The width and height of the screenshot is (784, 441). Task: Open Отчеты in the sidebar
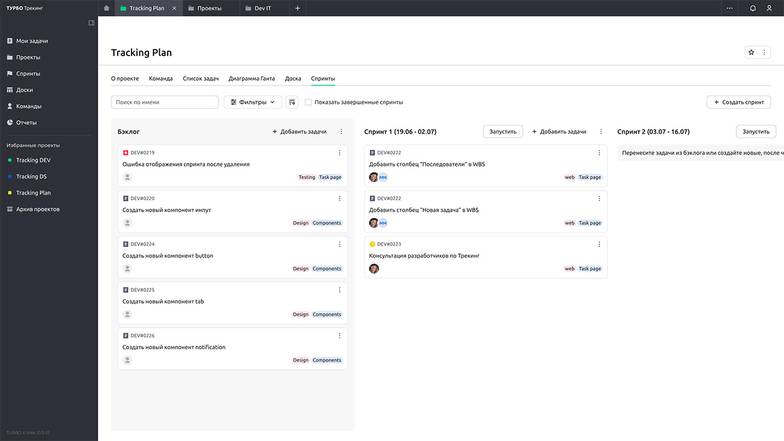[27, 122]
